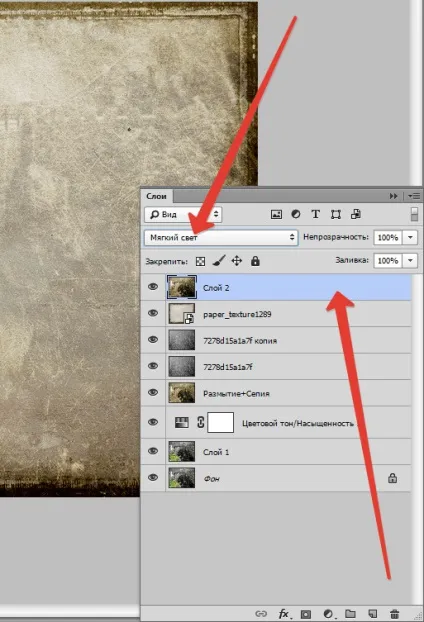The height and width of the screenshot is (622, 424).
Task: Click the trash icon to delete layer
Action: [394, 613]
